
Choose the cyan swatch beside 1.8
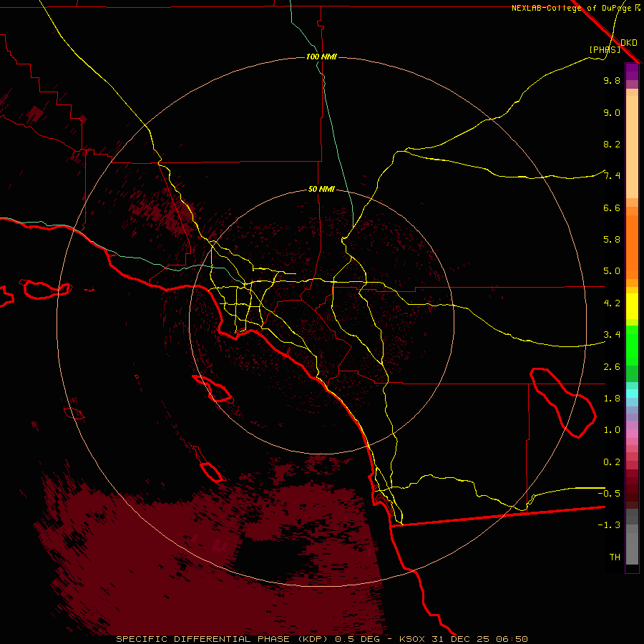[632, 394]
